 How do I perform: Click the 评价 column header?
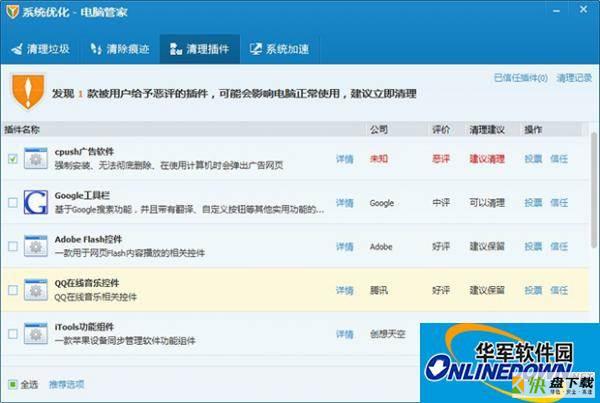pyautogui.click(x=441, y=130)
